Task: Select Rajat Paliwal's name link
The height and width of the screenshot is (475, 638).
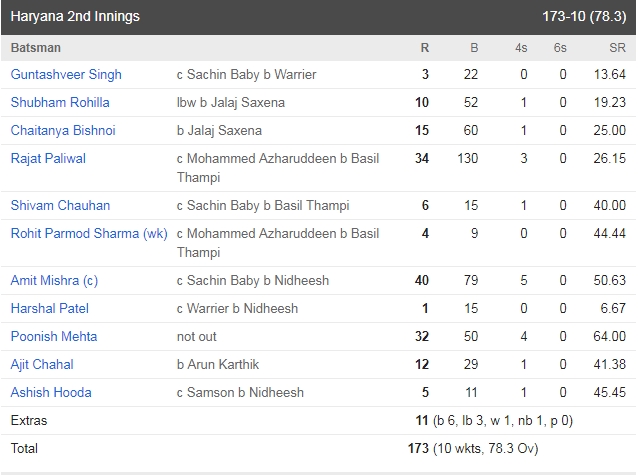Action: [x=48, y=159]
